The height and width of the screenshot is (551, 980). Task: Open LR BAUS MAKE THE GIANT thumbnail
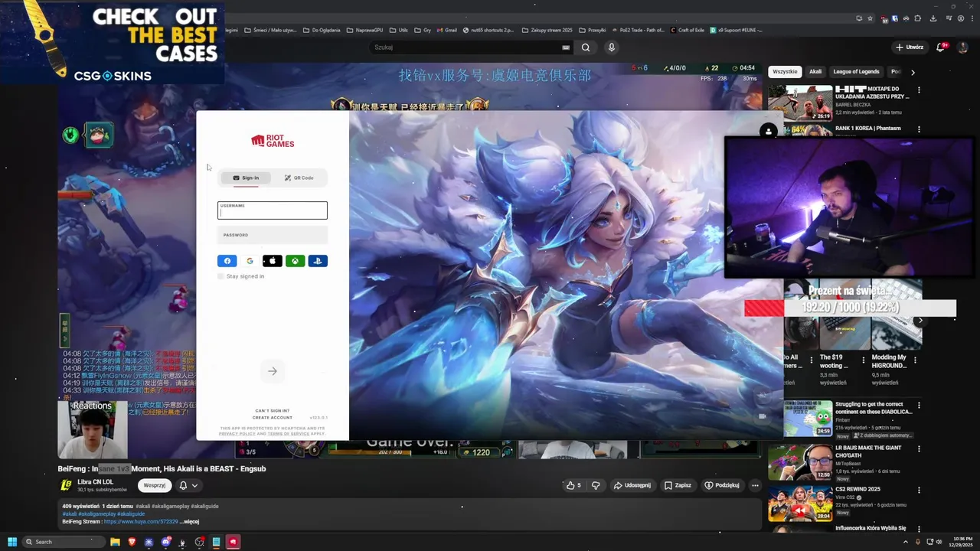800,461
